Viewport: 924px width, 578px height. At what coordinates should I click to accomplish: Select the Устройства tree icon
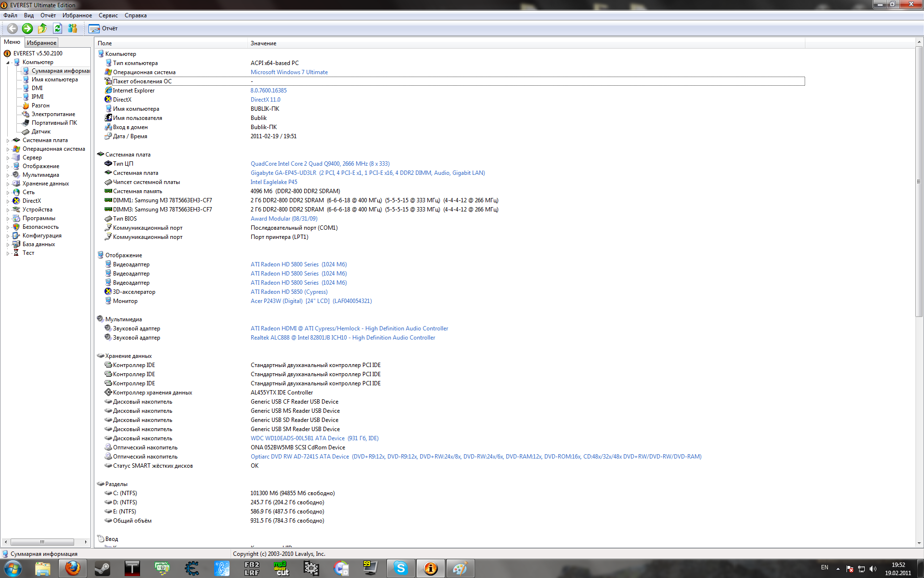[16, 210]
